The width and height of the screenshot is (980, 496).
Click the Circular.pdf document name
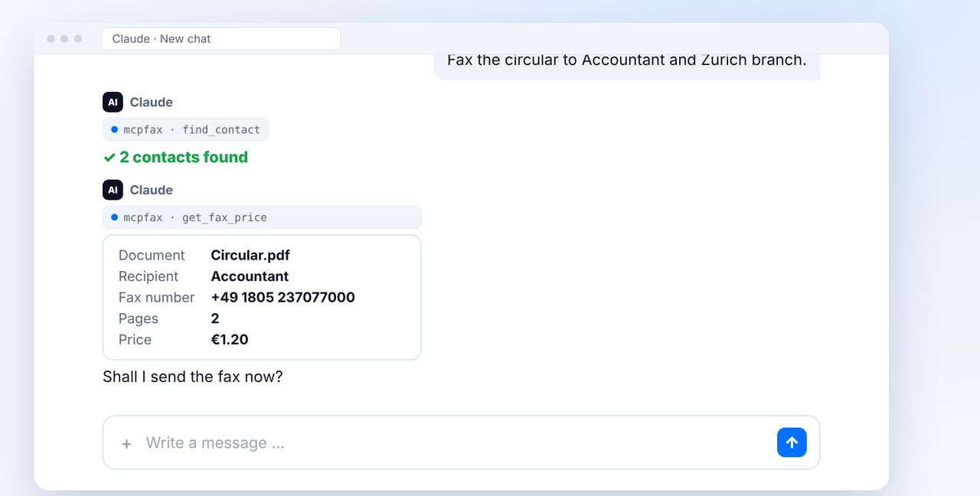point(250,255)
